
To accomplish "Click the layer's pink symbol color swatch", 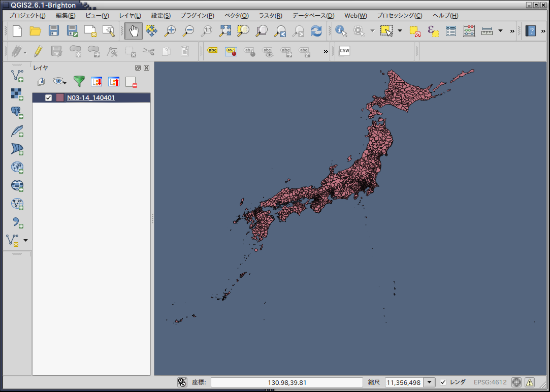I will click(60, 97).
